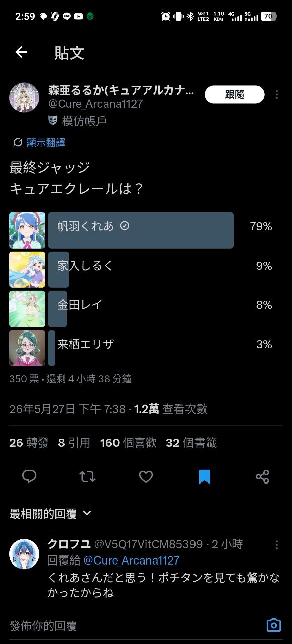This screenshot has height=644, width=292.
Task: Open the 26 轉發 reposts list
Action: (x=29, y=443)
